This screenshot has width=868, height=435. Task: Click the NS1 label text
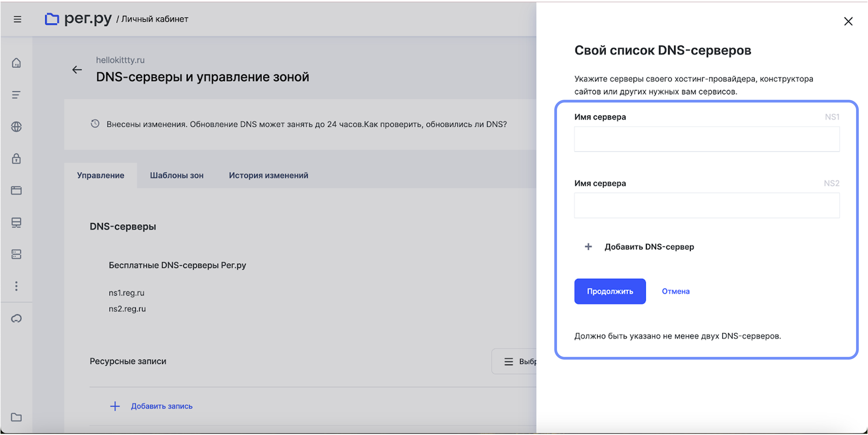click(x=832, y=117)
